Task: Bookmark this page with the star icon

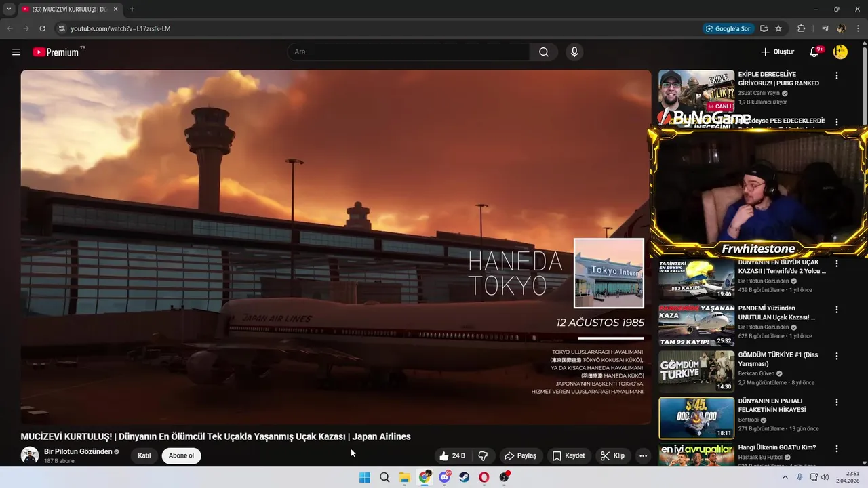Action: click(778, 28)
